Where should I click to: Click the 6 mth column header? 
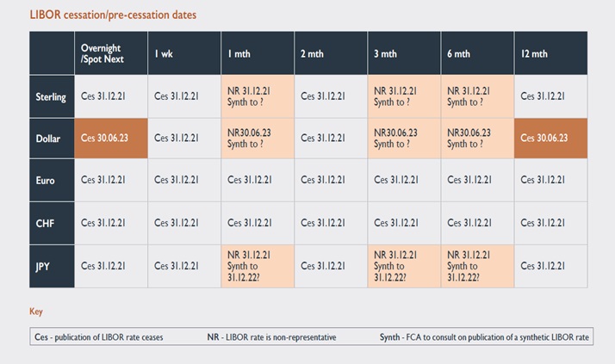[x=459, y=53]
